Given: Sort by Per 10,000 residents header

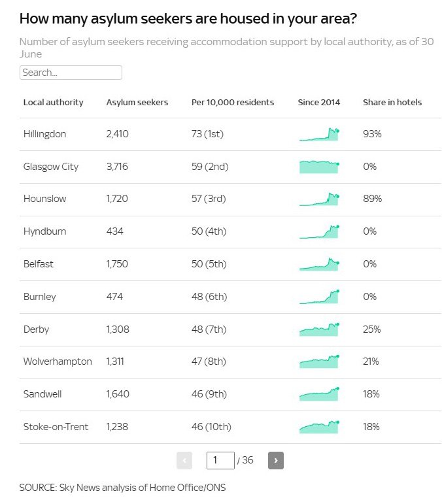Looking at the screenshot, I should pos(233,102).
